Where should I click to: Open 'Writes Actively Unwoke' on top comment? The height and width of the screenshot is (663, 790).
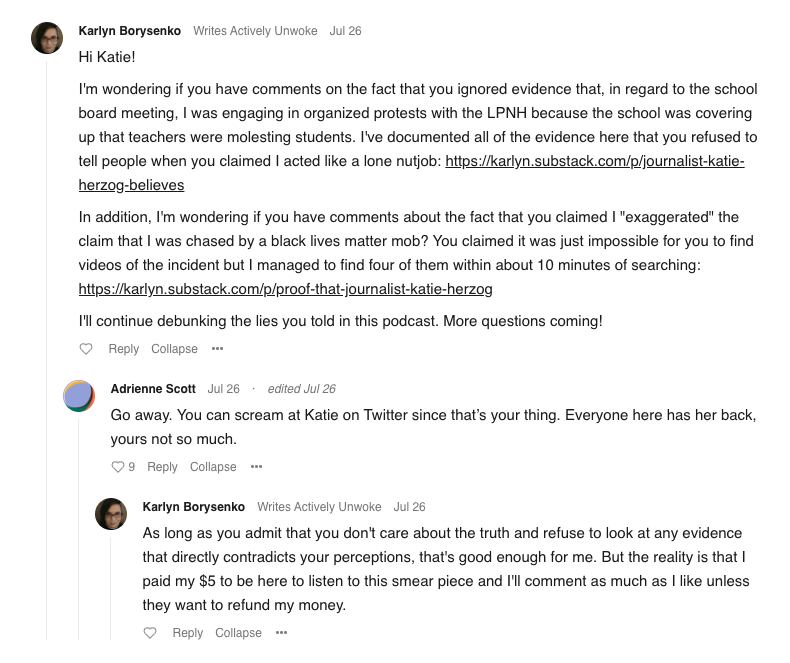pyautogui.click(x=255, y=31)
